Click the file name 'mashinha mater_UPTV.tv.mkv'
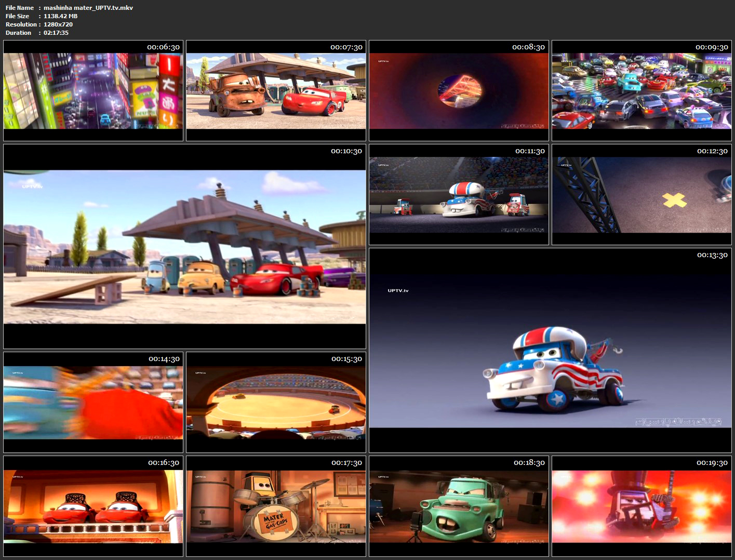This screenshot has height=560, width=735. click(88, 8)
